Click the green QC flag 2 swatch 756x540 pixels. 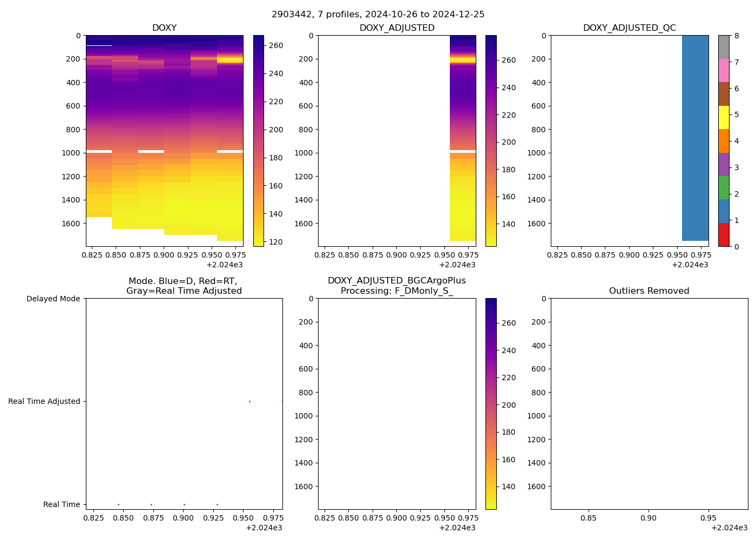pyautogui.click(x=724, y=188)
